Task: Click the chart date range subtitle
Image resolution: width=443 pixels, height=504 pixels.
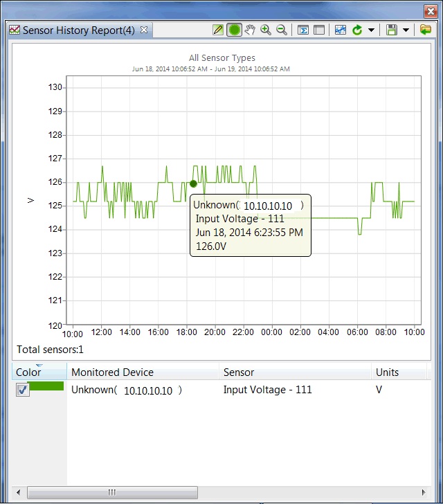Action: point(211,69)
